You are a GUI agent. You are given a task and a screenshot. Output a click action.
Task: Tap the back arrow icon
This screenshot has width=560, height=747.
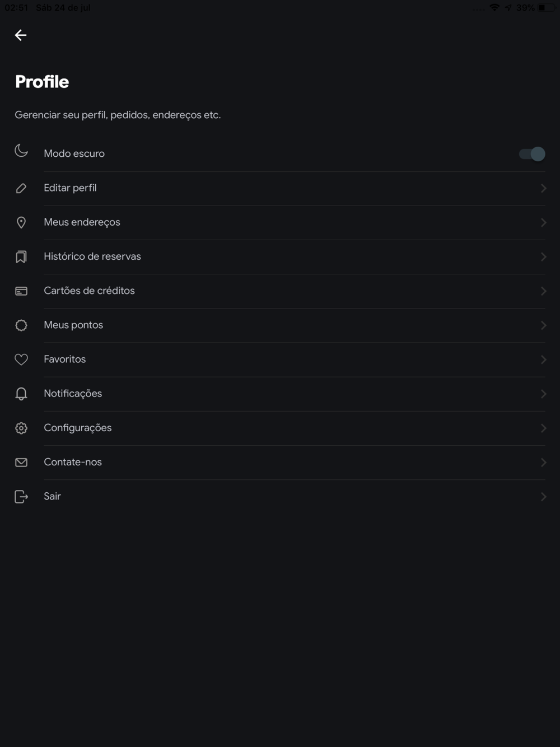click(x=21, y=35)
